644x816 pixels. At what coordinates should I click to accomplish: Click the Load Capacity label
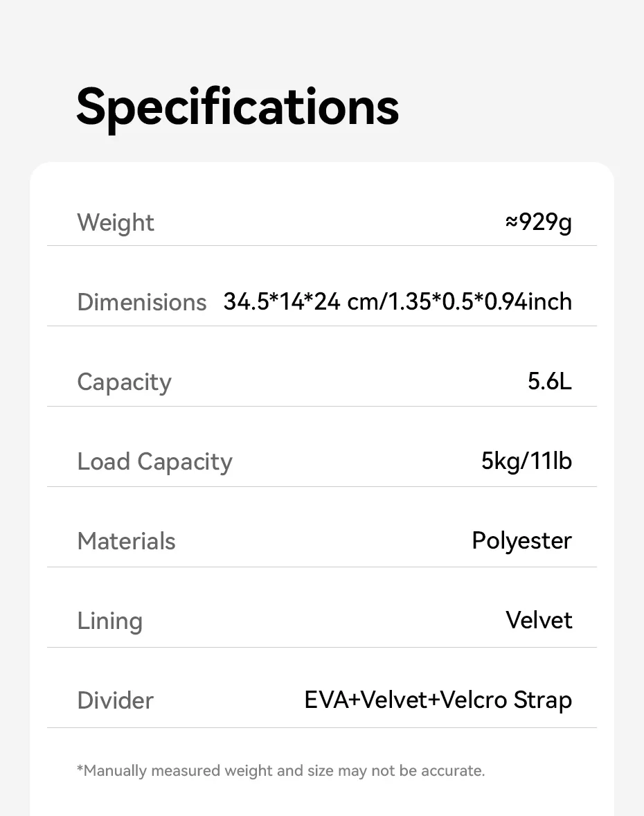point(154,462)
